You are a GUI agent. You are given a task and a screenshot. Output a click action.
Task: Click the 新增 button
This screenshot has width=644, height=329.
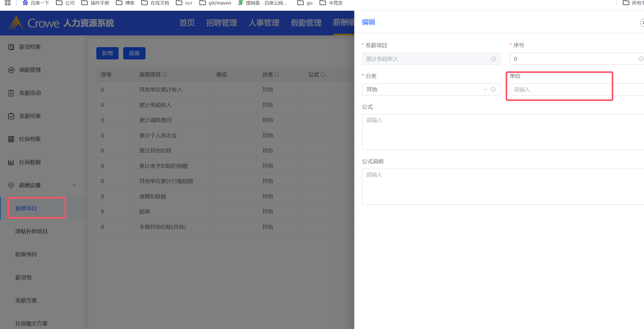tap(107, 53)
